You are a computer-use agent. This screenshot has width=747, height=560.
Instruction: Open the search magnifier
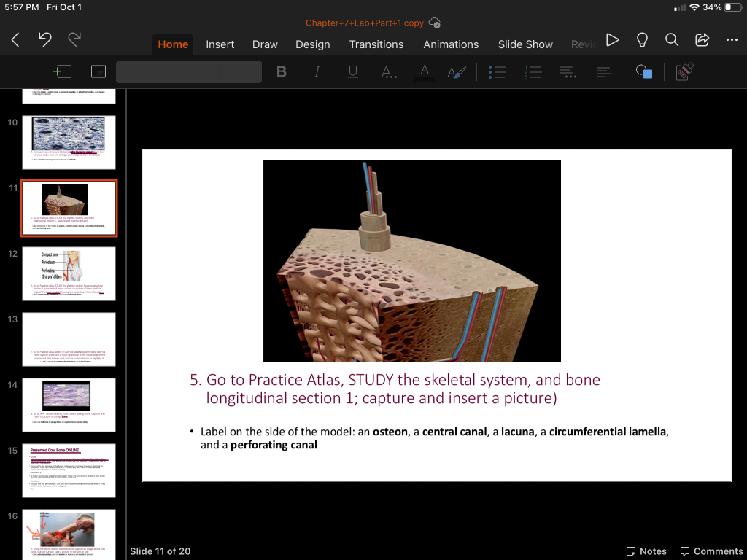coord(672,40)
